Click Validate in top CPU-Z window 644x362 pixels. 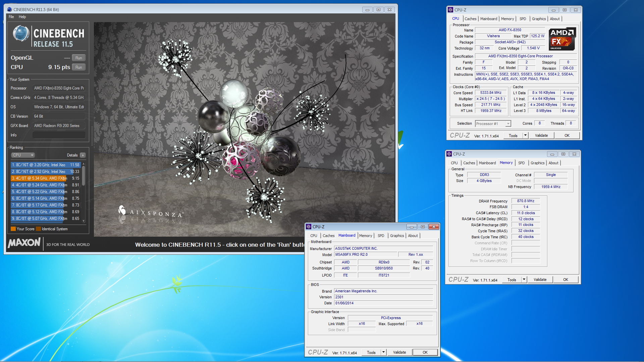coord(541,135)
